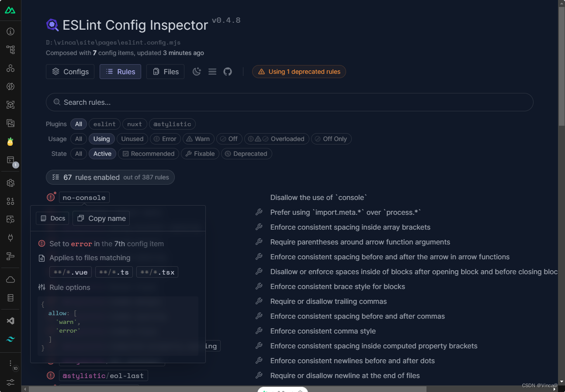Open the Modules cube icon in sidebar

tap(10, 105)
